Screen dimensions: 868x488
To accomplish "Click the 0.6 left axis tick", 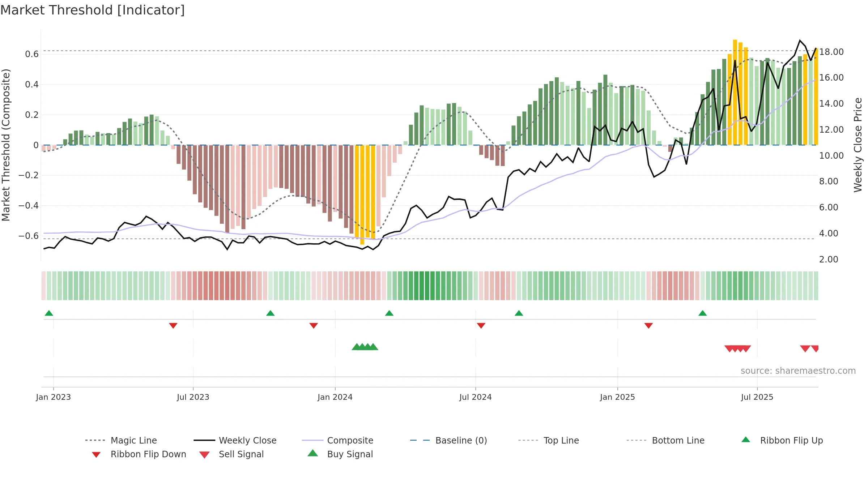I will click(x=32, y=54).
